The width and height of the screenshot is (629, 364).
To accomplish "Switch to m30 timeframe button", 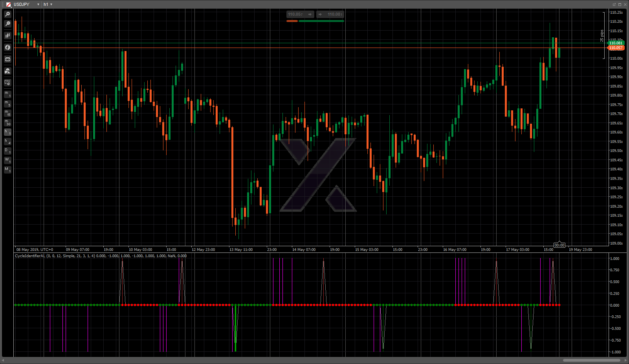I will click(x=7, y=123).
